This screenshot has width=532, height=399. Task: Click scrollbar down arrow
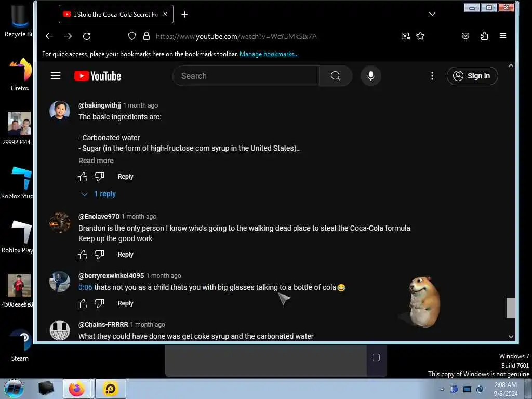[x=511, y=336]
